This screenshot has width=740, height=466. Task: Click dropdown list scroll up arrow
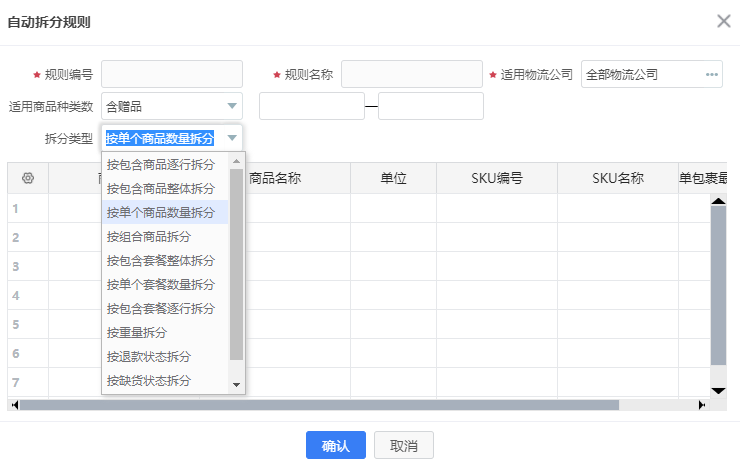click(236, 161)
